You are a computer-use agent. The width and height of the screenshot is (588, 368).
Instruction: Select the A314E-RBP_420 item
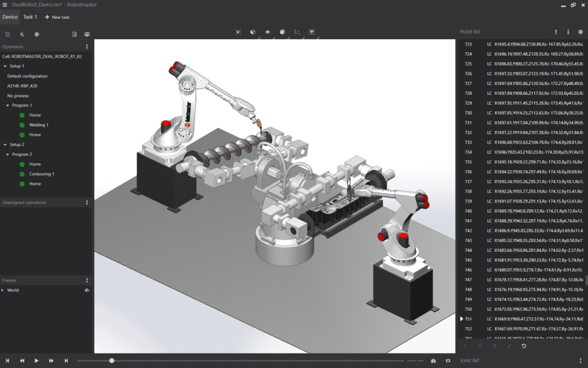(22, 86)
